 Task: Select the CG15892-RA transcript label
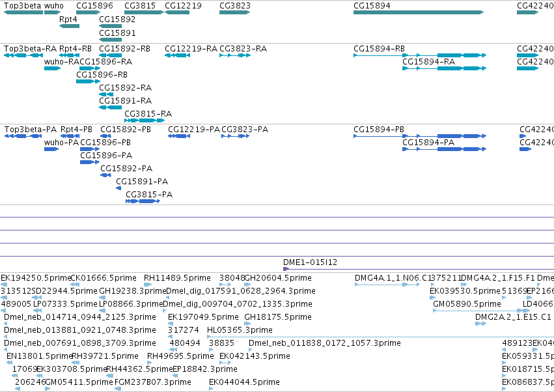coord(126,88)
